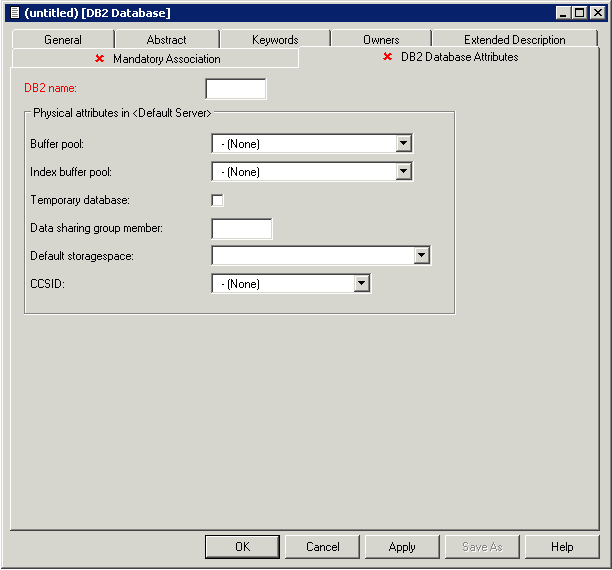Image resolution: width=612 pixels, height=570 pixels.
Task: Click the Cancel button
Action: click(322, 547)
